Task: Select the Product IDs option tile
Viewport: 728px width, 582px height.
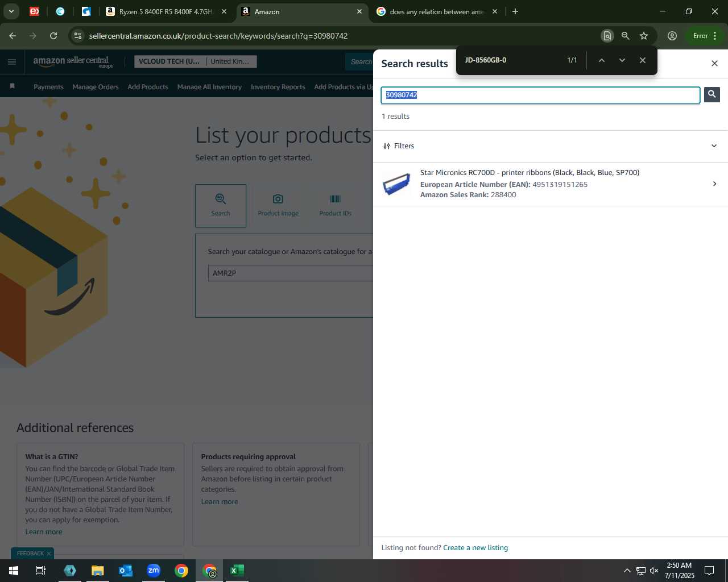Action: coord(336,205)
